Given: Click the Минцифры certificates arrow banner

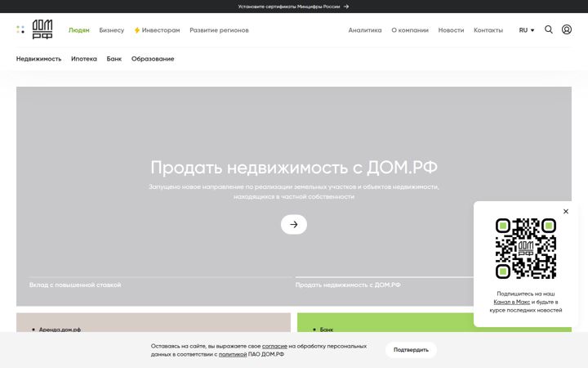Looking at the screenshot, I should pos(294,7).
